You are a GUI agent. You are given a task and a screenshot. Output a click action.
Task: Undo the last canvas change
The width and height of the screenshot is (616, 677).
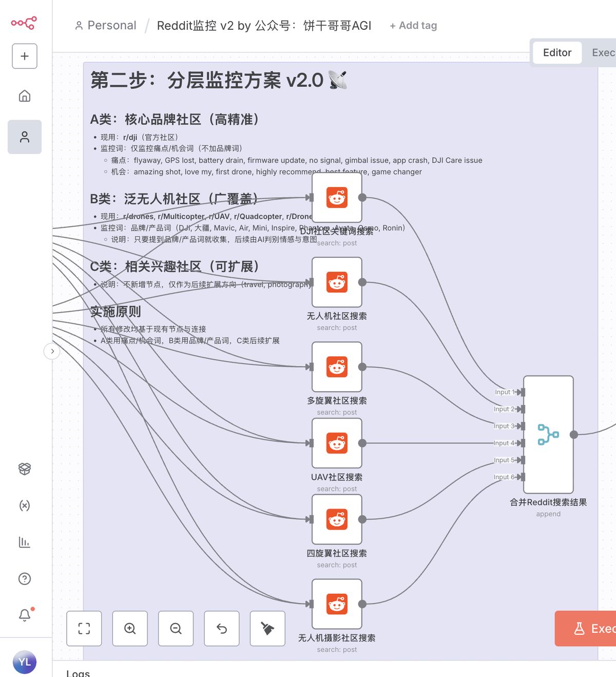coord(221,628)
